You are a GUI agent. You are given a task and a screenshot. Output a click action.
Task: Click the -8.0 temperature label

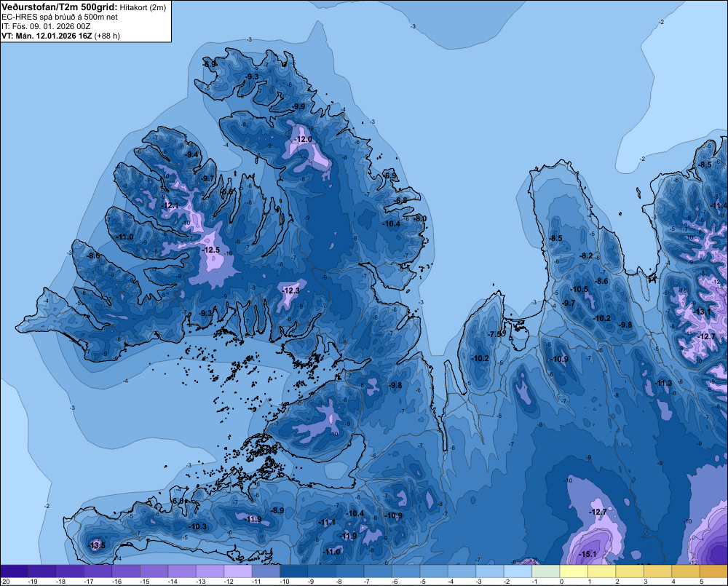click(x=420, y=218)
